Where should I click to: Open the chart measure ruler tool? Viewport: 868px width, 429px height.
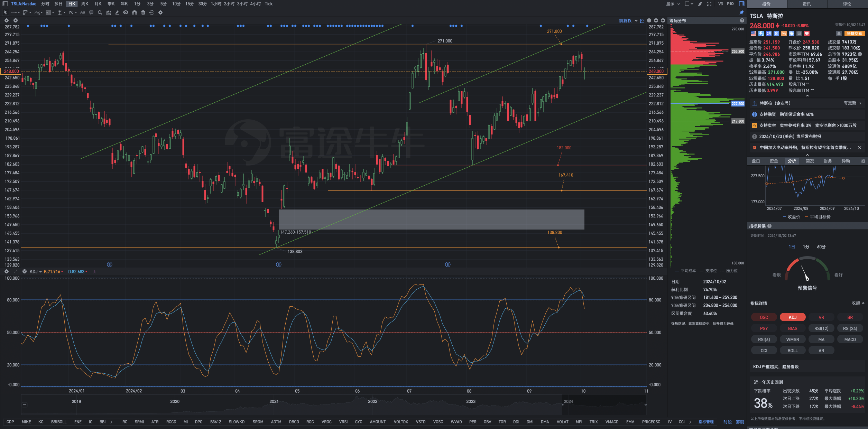[109, 12]
